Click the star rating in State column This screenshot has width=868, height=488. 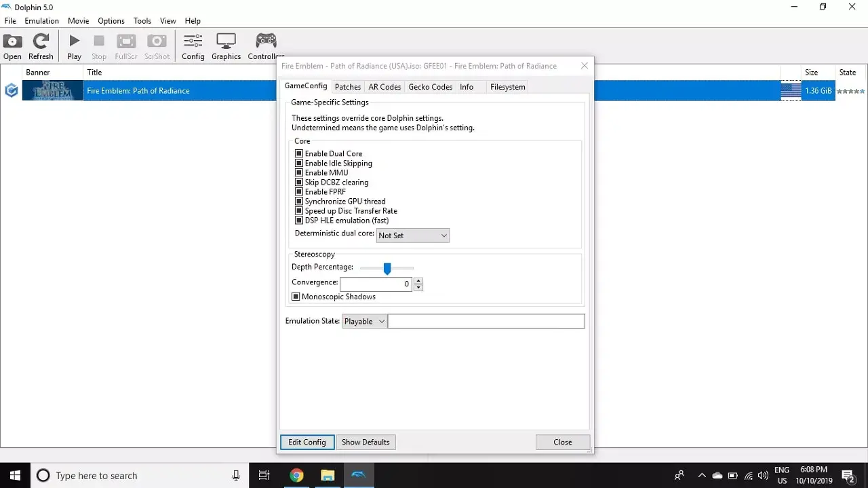click(x=850, y=91)
